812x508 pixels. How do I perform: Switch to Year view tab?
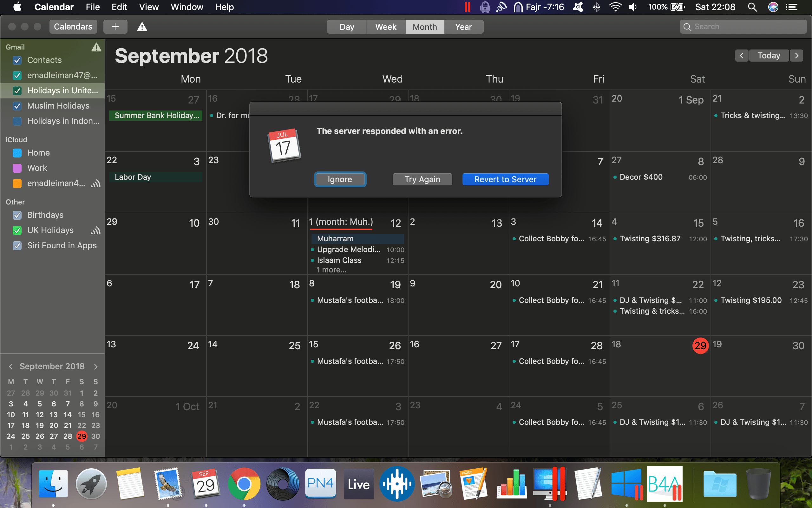464,27
